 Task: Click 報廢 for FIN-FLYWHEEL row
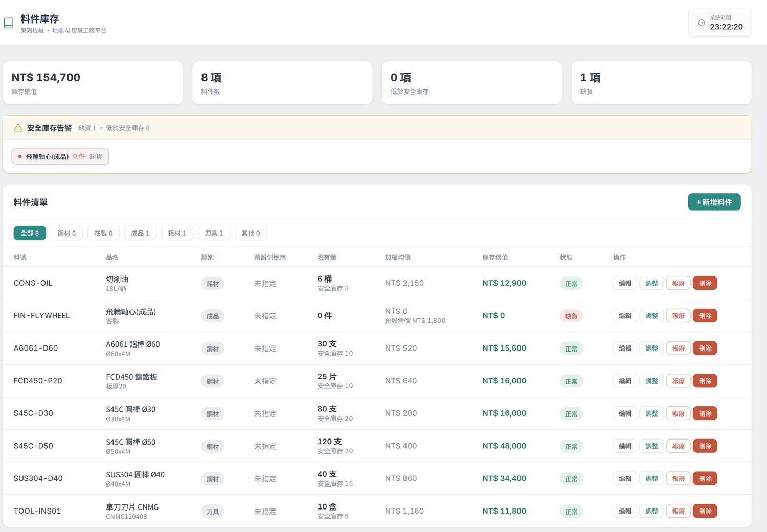(x=678, y=316)
